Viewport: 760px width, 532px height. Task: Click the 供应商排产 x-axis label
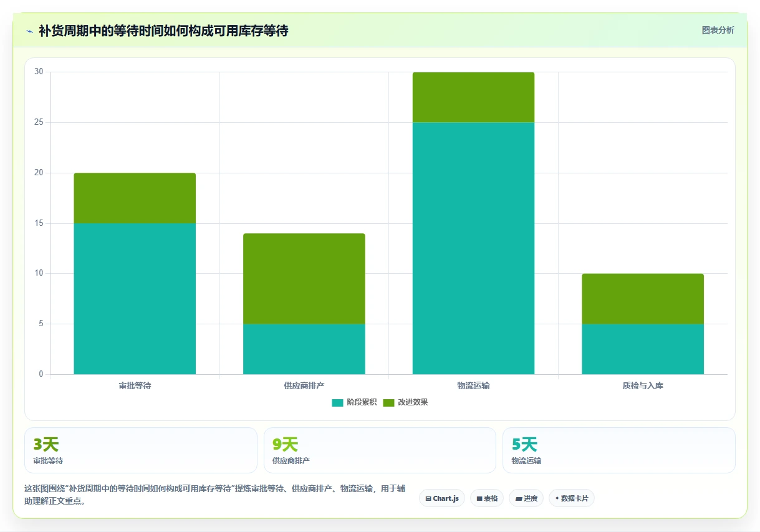coord(304,386)
